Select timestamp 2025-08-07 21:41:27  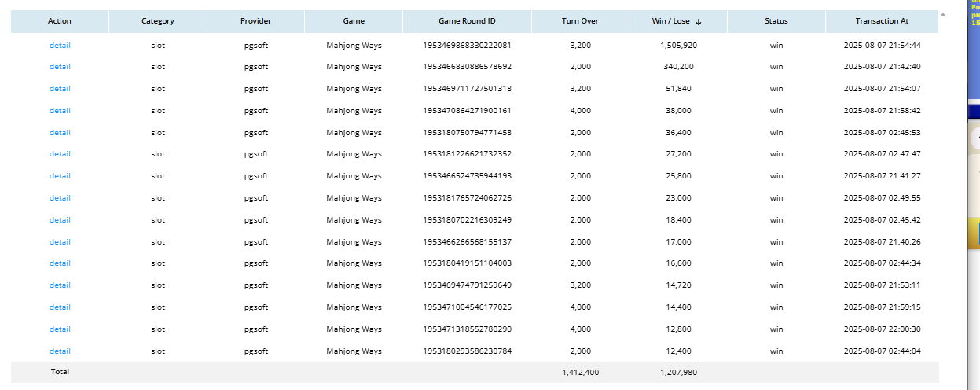point(883,176)
